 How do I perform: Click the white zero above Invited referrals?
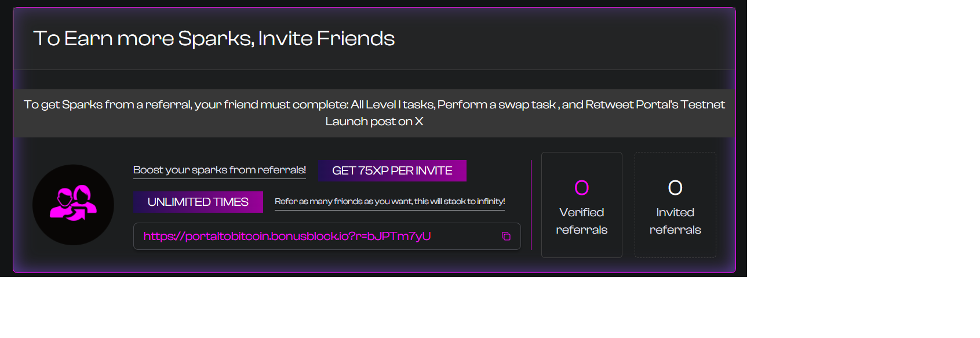tap(675, 187)
